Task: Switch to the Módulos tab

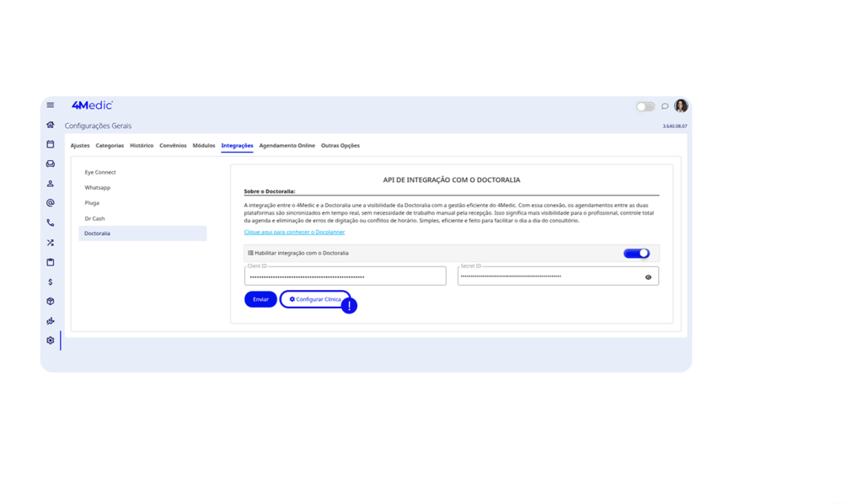Action: tap(204, 146)
